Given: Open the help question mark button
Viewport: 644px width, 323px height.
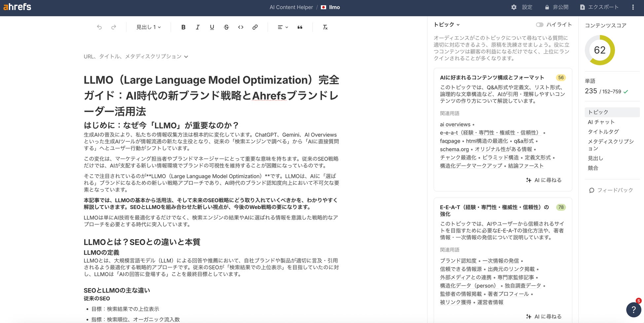Looking at the screenshot, I should pyautogui.click(x=633, y=309).
